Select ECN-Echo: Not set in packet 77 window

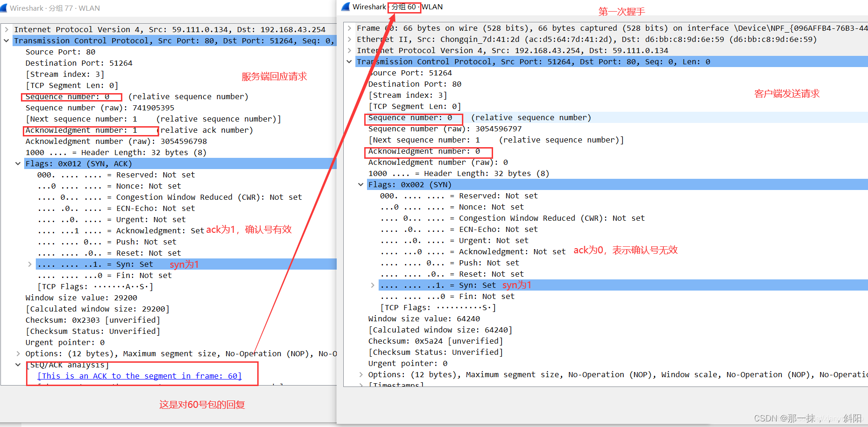(x=116, y=208)
